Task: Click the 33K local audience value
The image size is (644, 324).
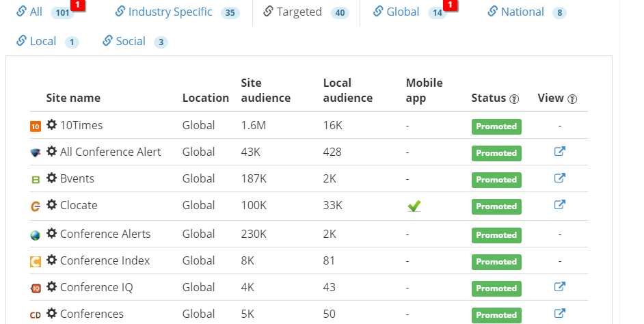Action: 333,205
